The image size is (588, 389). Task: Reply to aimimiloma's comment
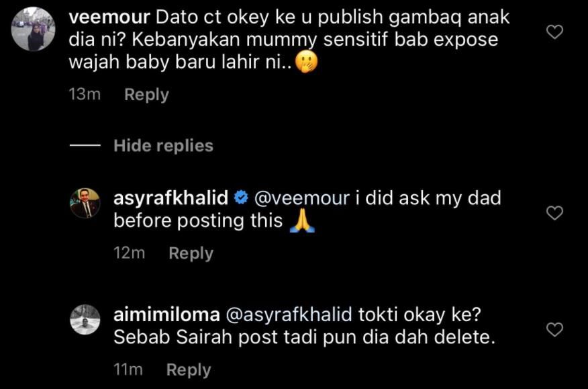189,370
